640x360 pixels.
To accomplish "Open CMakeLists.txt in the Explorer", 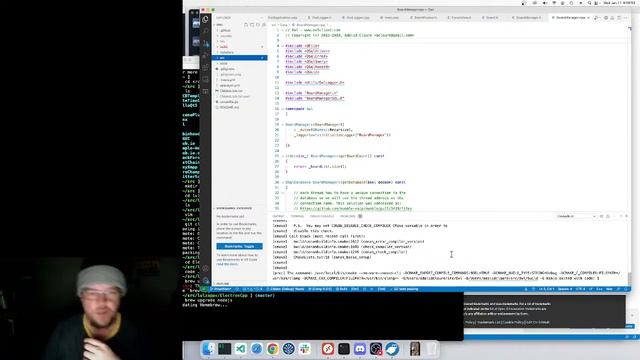I will (x=231, y=91).
